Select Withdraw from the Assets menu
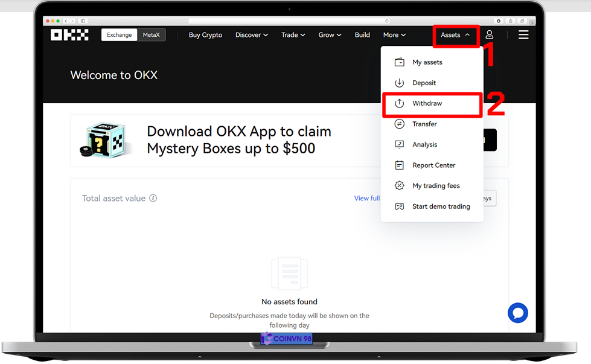The width and height of the screenshot is (591, 364). [427, 103]
